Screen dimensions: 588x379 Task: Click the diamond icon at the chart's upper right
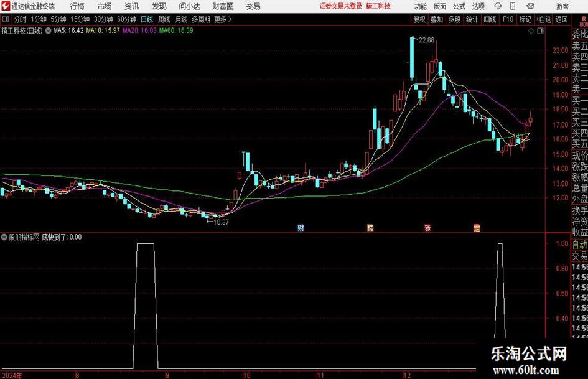[531, 31]
